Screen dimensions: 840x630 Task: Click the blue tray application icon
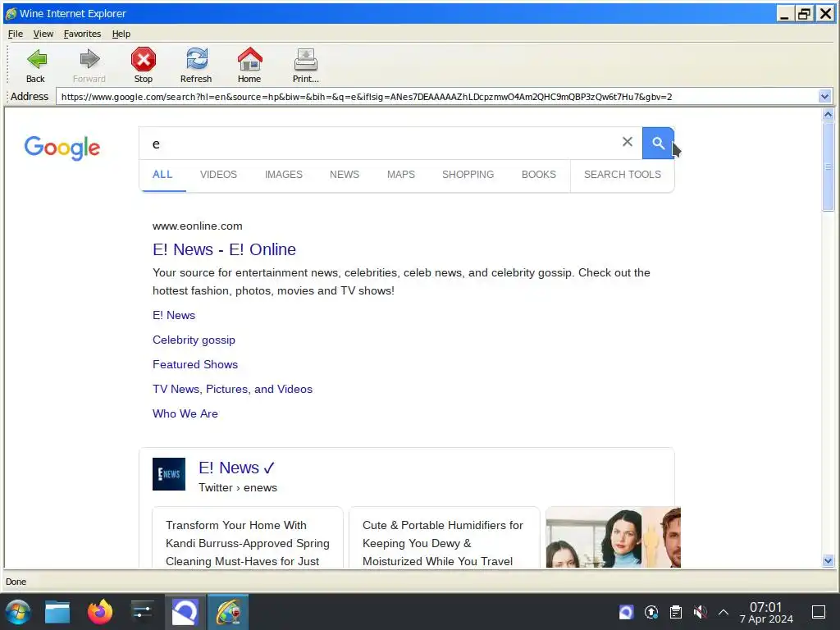pyautogui.click(x=626, y=612)
